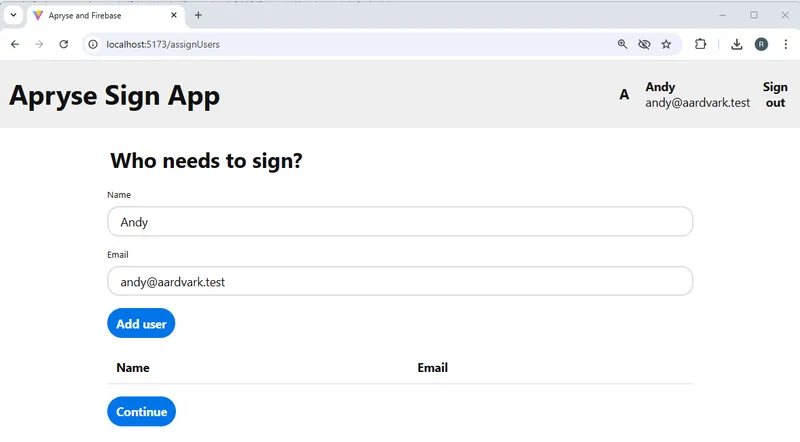
Task: Click the Add user button
Action: [141, 323]
